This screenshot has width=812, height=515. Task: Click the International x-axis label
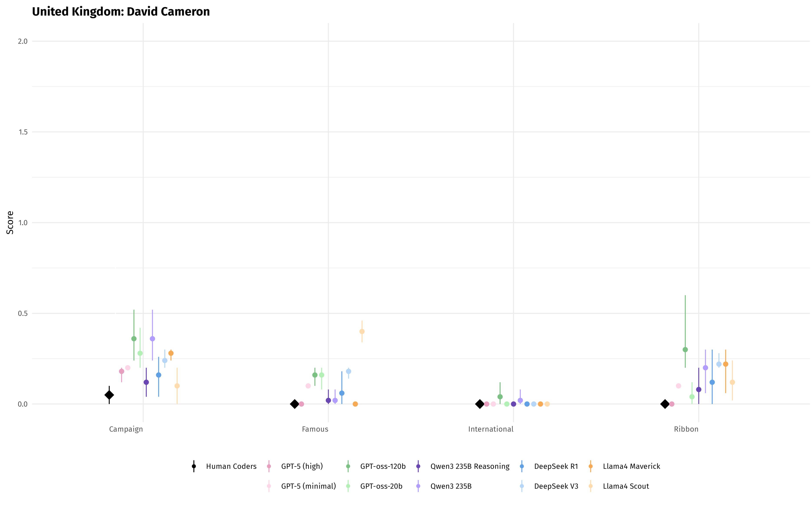491,429
